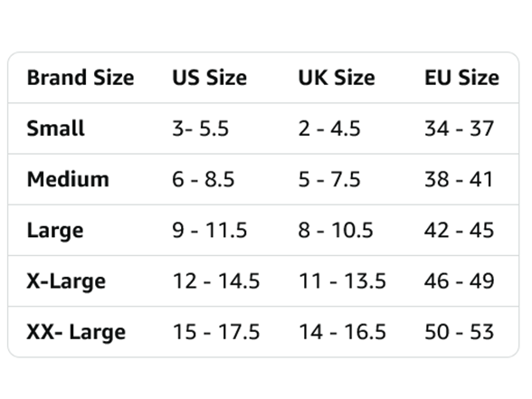Viewport: 532px width, 399px height.
Task: Click the UK size 14 - 16.5 cell
Action: point(342,332)
